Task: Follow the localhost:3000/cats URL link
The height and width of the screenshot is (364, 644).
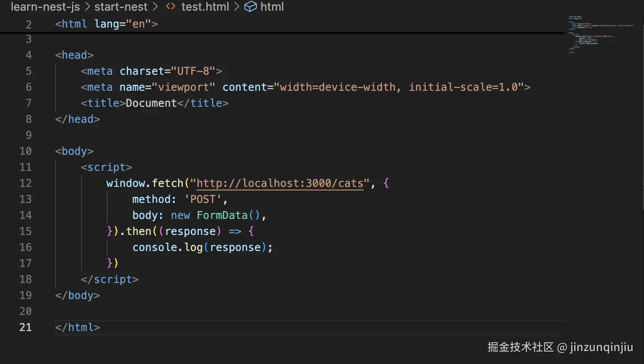Action: click(280, 183)
